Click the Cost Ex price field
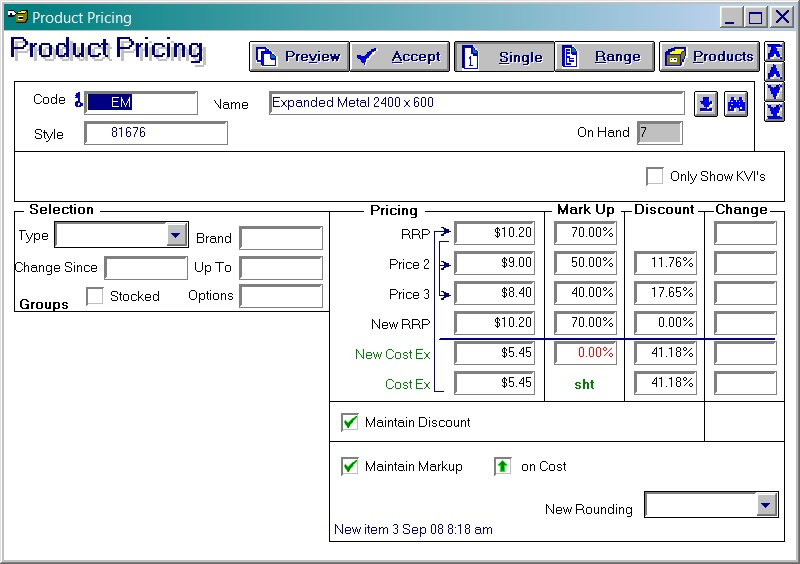 click(x=494, y=383)
